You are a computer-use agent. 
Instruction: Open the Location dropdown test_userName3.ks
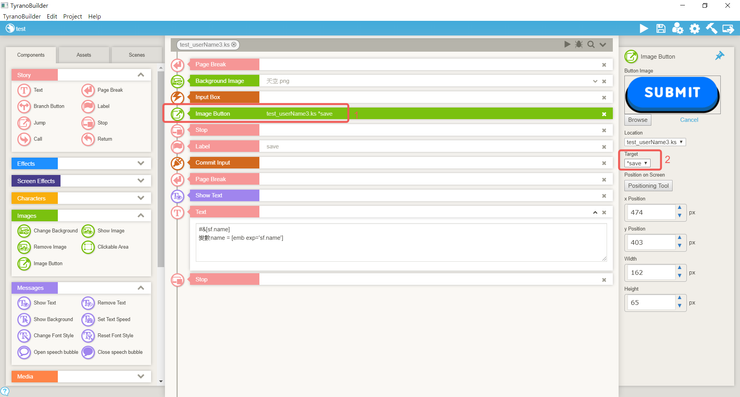[x=655, y=142]
